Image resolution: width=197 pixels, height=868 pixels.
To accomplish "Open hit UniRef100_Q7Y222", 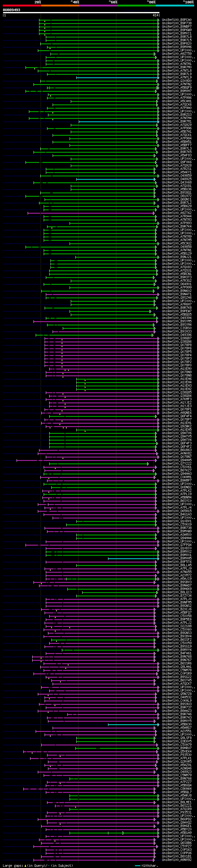I will pyautogui.click(x=176, y=464).
